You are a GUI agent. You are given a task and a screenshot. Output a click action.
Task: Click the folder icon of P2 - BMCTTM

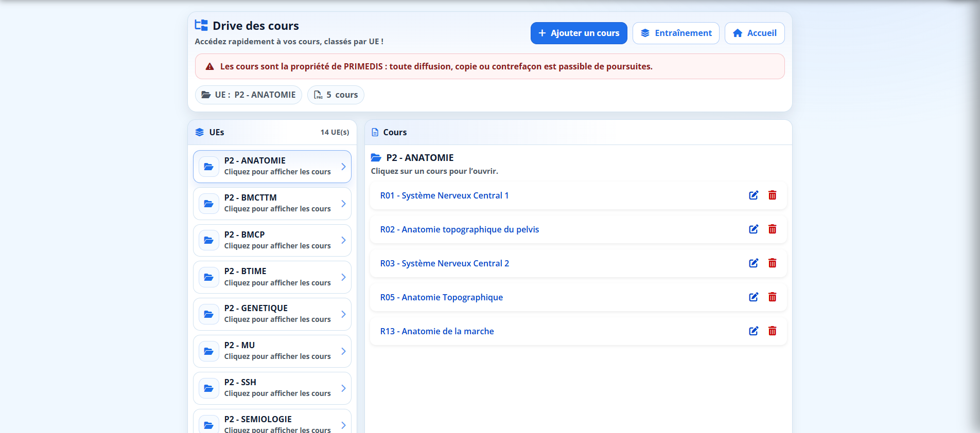click(208, 204)
